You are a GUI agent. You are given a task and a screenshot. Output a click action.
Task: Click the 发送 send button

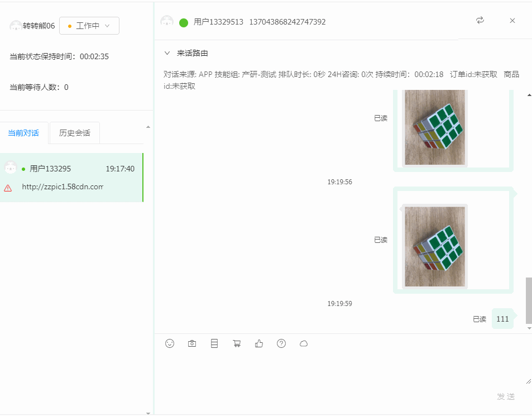tap(505, 396)
